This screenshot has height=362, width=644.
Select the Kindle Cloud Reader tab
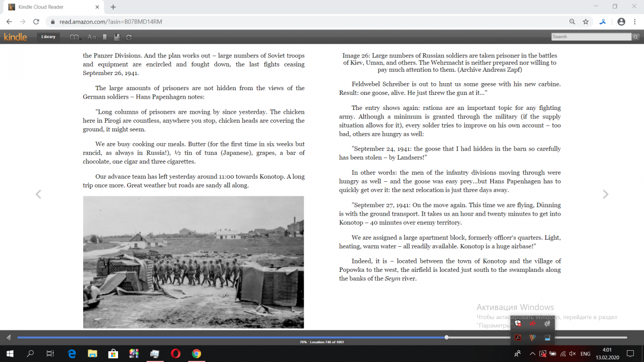(x=54, y=7)
